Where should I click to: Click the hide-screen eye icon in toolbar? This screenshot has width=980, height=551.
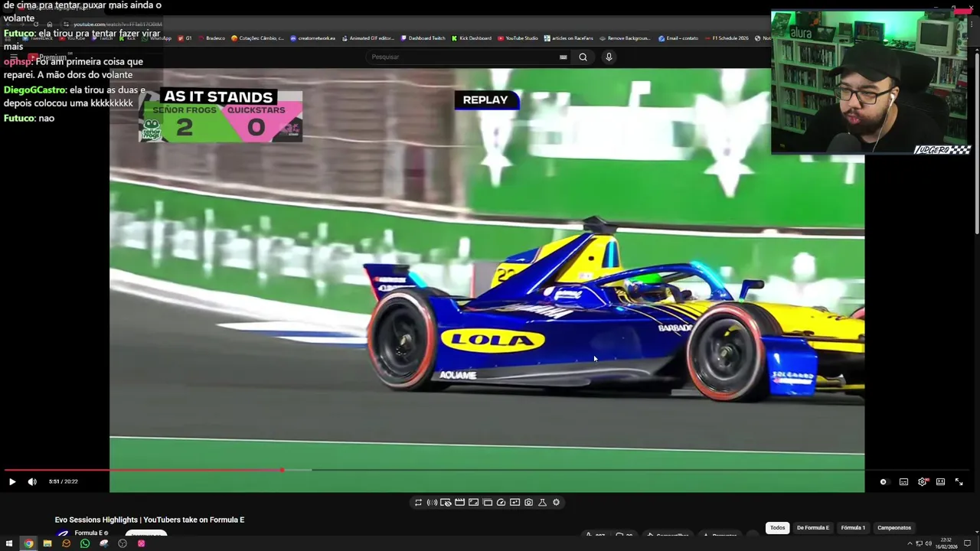(x=446, y=502)
